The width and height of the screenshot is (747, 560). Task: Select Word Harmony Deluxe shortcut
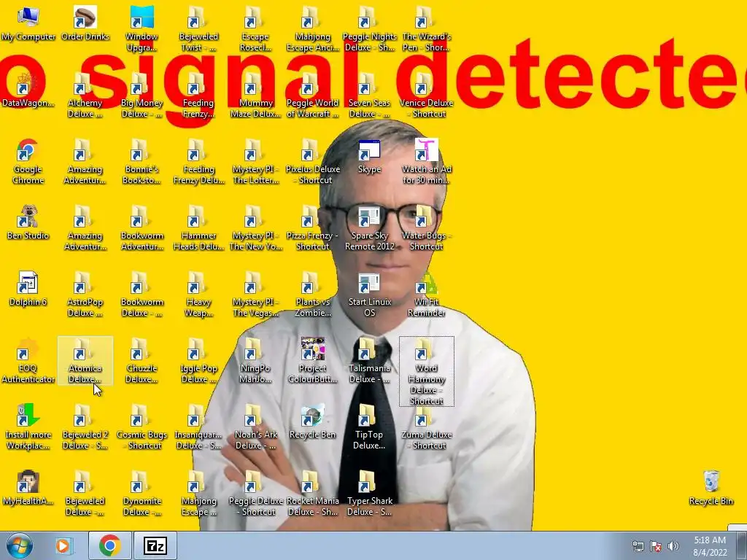tap(426, 371)
